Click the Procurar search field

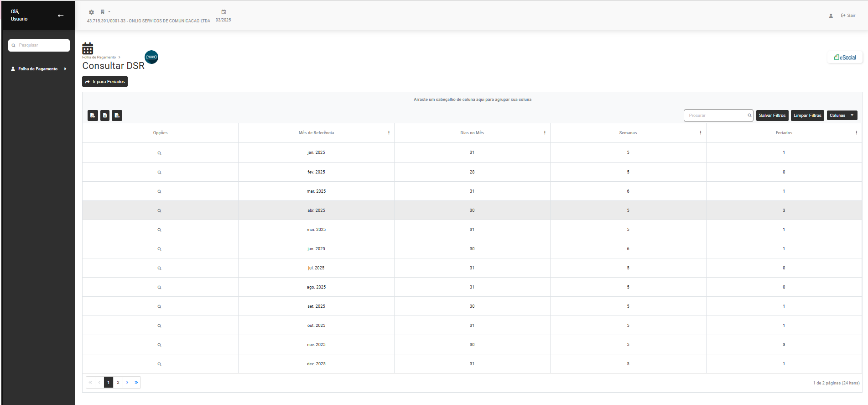click(x=715, y=116)
